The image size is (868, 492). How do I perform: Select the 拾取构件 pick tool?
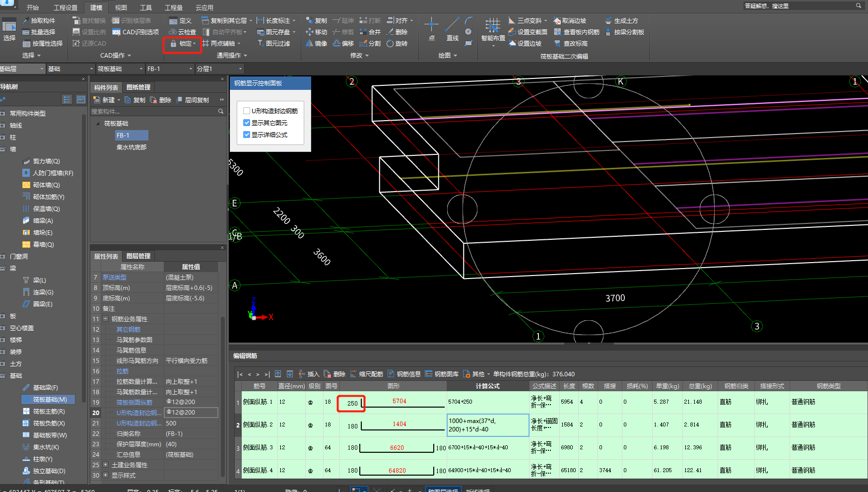coord(39,21)
